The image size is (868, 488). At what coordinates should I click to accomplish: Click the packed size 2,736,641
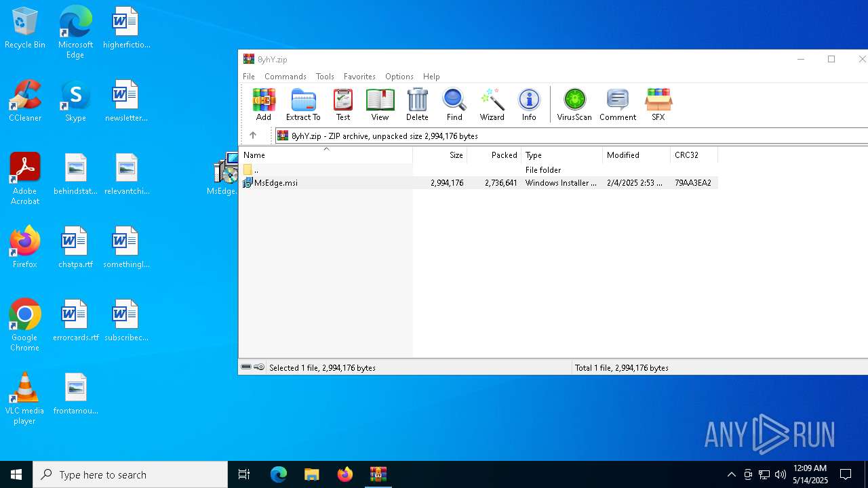tap(501, 183)
